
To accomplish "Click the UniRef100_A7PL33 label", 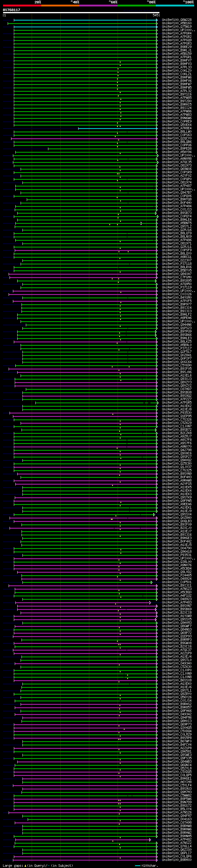I will (177, 67).
